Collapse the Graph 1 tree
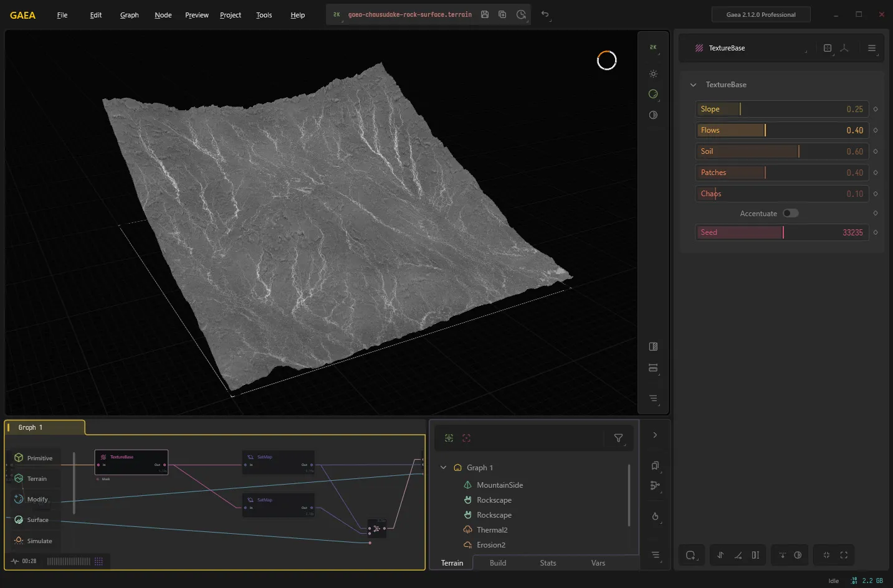 coord(443,467)
